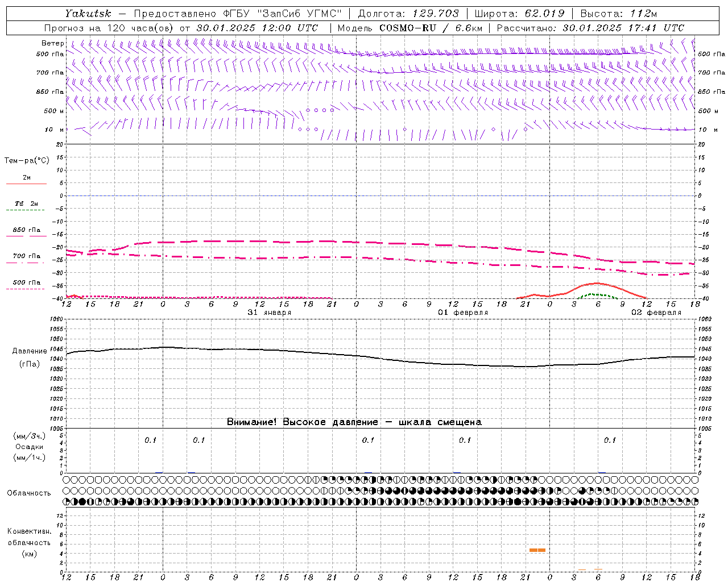Click the "Конвективн." convective cloud label
This screenshot has height=582, width=728.
(29, 531)
